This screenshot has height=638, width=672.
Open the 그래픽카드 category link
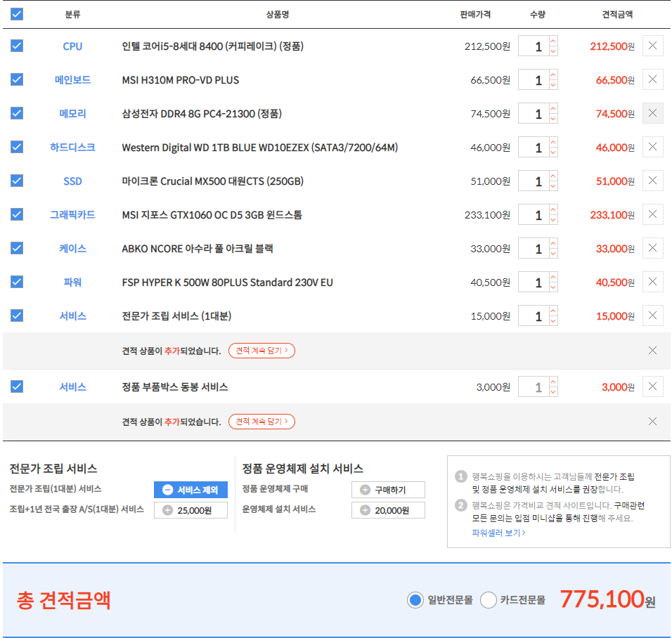pos(72,214)
